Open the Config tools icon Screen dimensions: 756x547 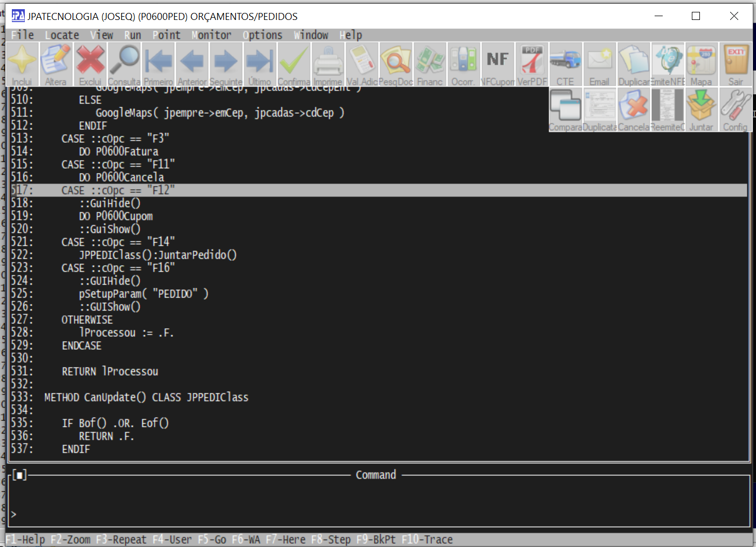click(736, 110)
